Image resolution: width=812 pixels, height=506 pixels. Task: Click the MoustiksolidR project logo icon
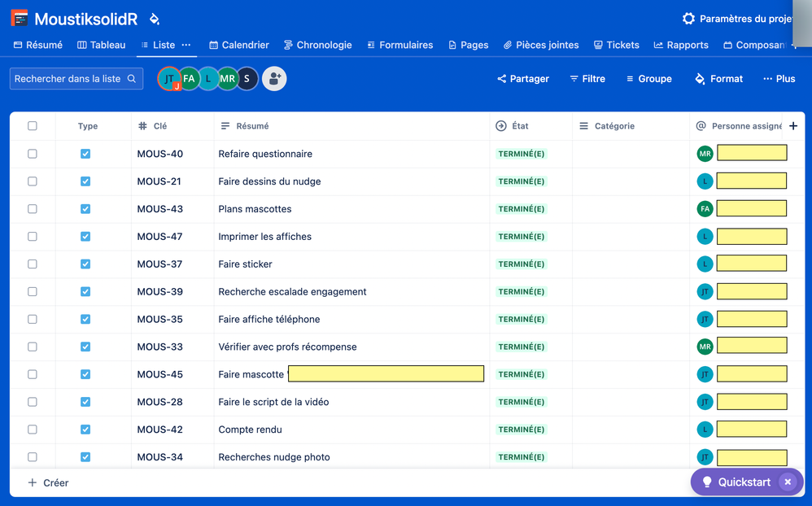point(20,18)
